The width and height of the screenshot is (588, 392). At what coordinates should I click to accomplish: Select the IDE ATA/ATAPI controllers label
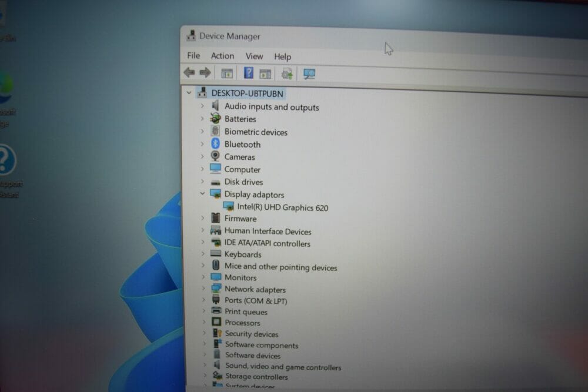268,243
